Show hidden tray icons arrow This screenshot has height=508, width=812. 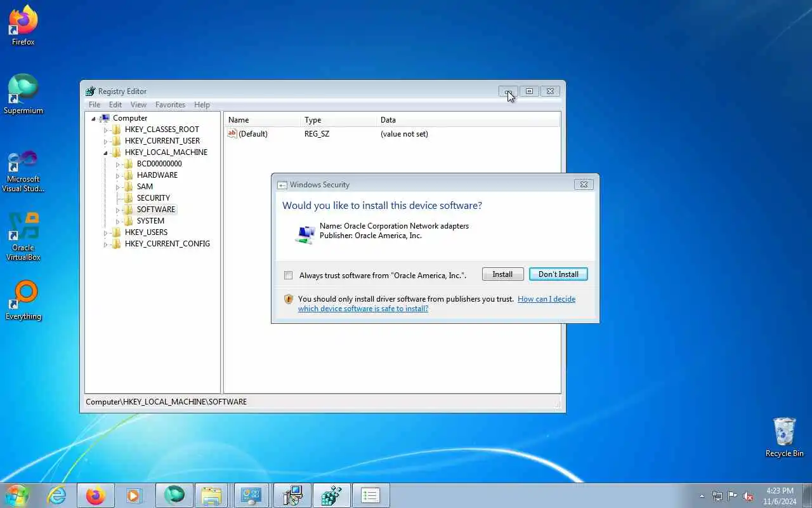[702, 496]
